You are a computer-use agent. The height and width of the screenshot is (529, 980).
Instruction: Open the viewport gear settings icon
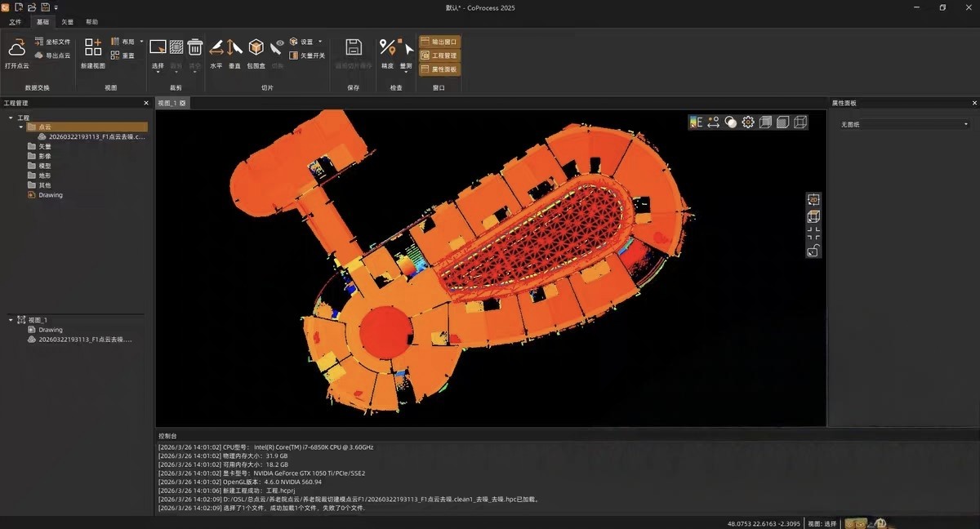748,122
